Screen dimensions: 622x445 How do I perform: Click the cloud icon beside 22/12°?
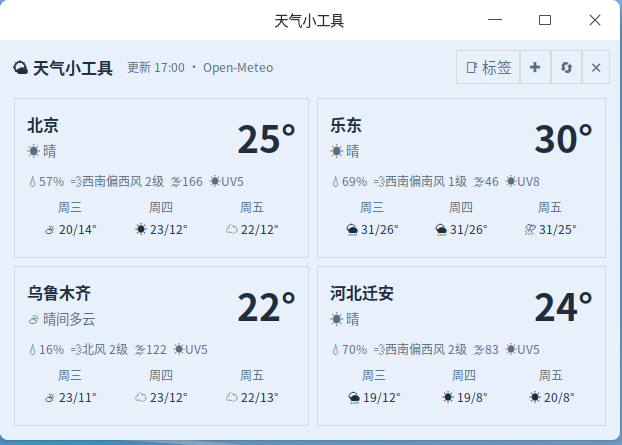232,229
